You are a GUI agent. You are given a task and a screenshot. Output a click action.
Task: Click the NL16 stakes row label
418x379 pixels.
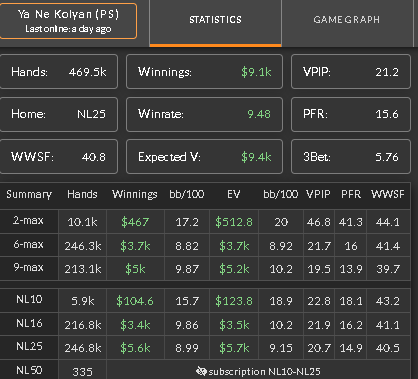[29, 323]
